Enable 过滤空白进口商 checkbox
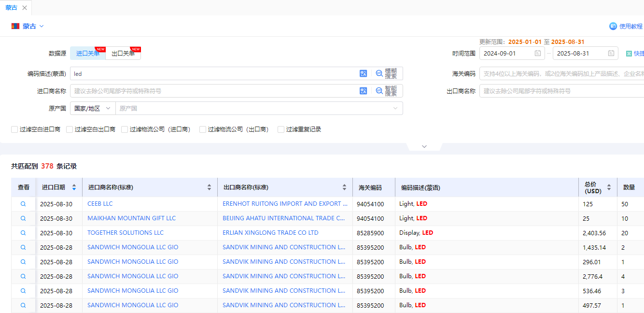This screenshot has width=644, height=313. coord(14,129)
